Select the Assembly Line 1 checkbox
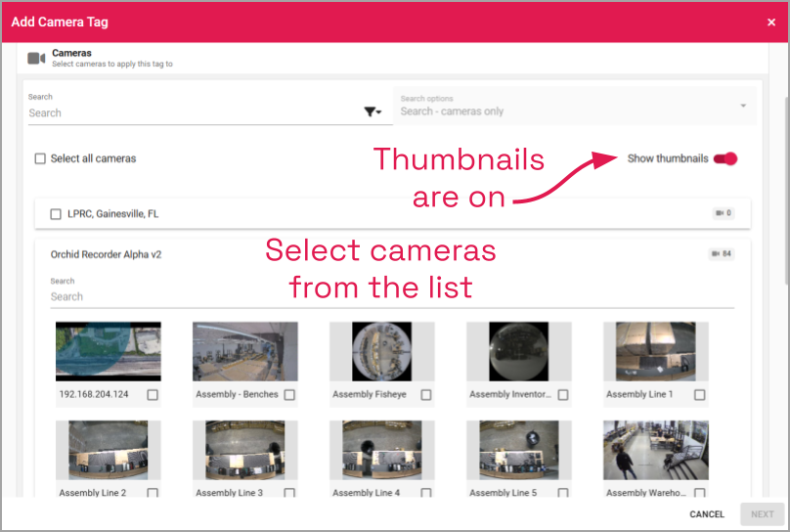The height and width of the screenshot is (532, 790). click(x=700, y=395)
